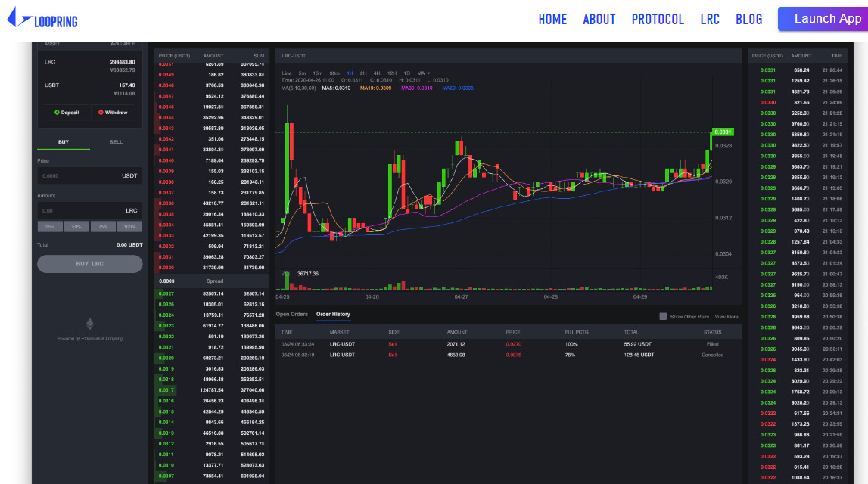
Task: Enable the Show Other Pairs checkbox
Action: [663, 317]
